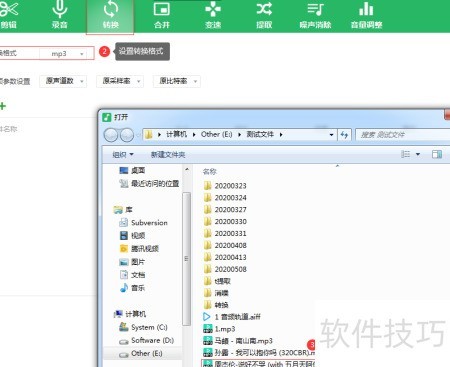The width and height of the screenshot is (450, 367).
Task: Select Software (D:) drive
Action: pyautogui.click(x=147, y=340)
